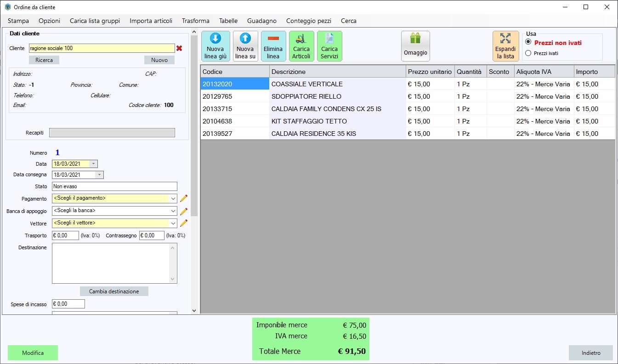Click the Elimina linea toolbar button
This screenshot has height=364, width=618.
[273, 46]
